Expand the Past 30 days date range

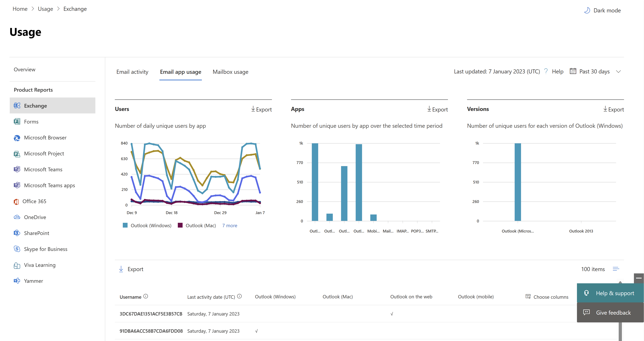pos(619,71)
